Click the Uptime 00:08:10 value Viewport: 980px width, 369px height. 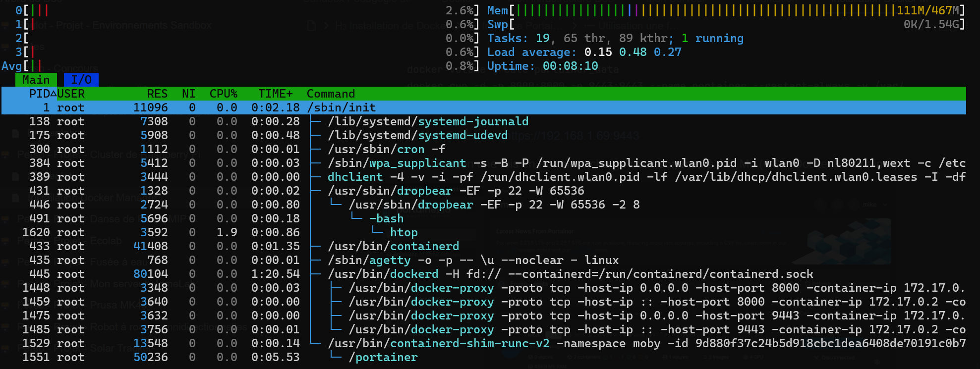tap(570, 66)
